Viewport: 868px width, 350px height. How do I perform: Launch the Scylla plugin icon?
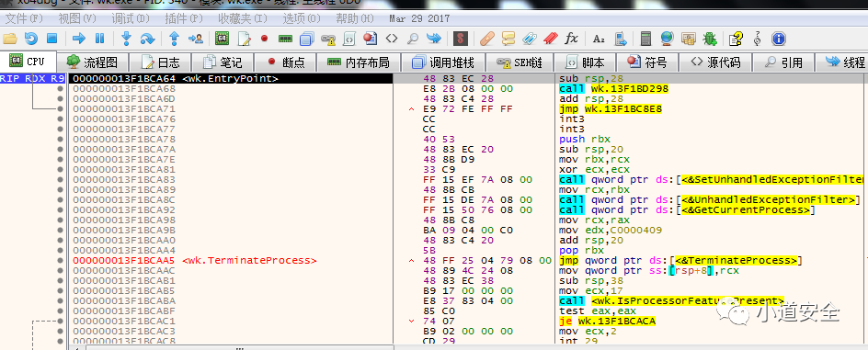[x=461, y=39]
